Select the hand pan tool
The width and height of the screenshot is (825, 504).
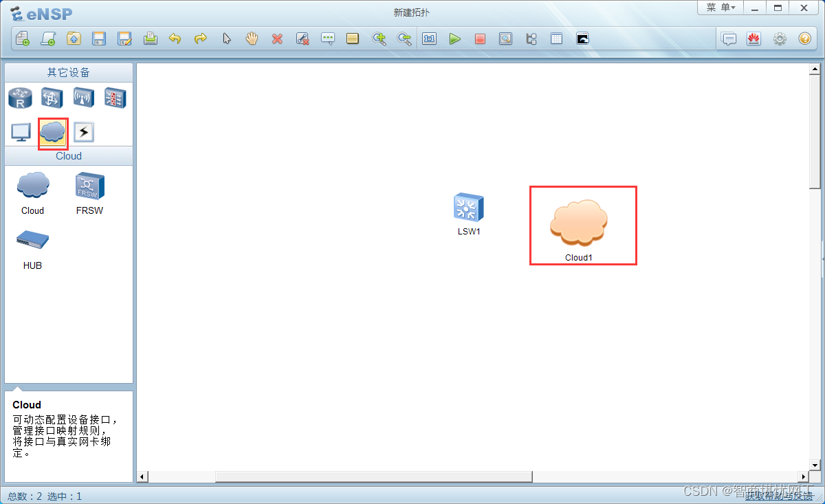tap(252, 39)
